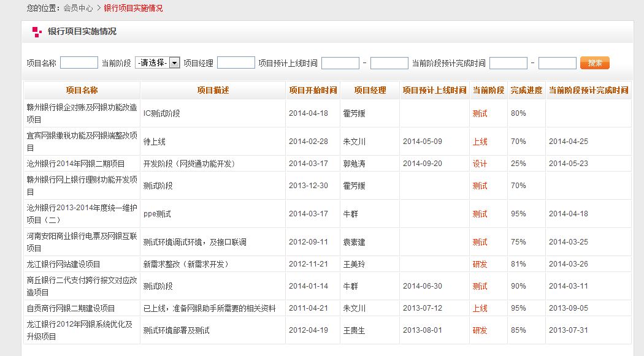
Task: Open 测试 stage for 沧州银行2013-2014年度 project
Action: 480,214
